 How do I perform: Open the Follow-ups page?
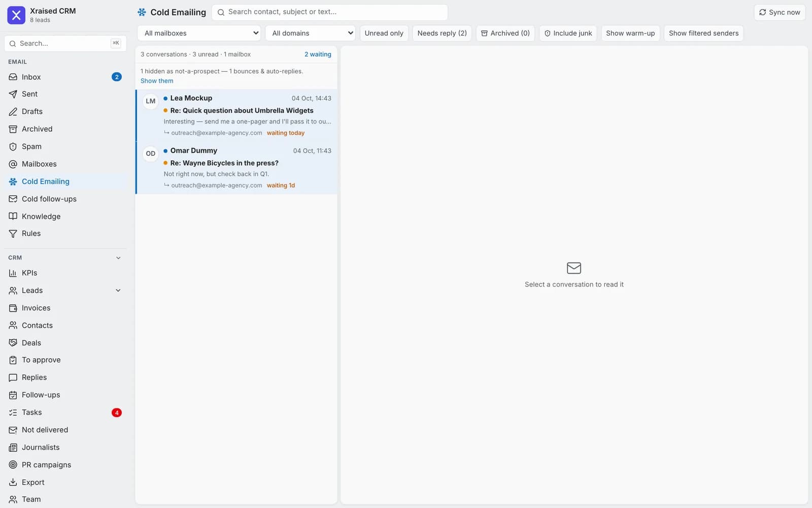tap(65, 395)
